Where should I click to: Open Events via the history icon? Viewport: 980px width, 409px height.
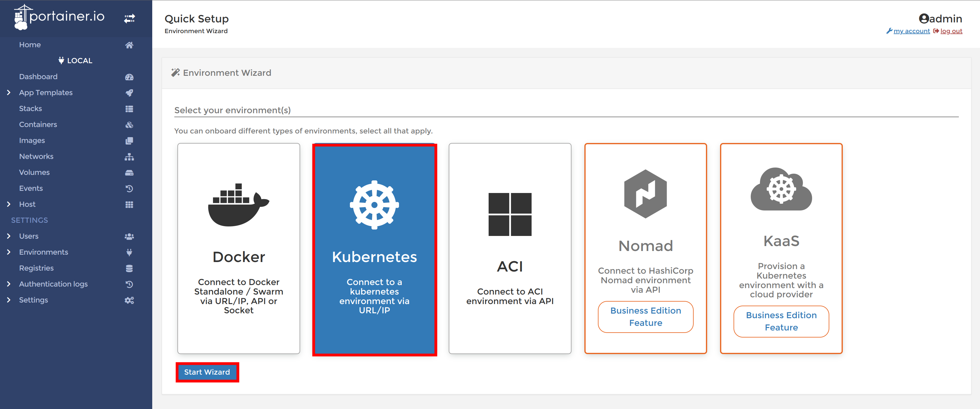pos(129,188)
